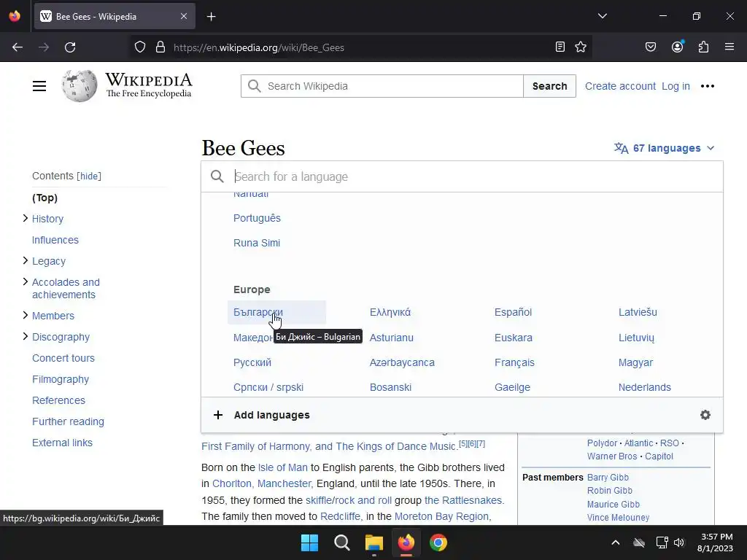Go back with the browser back arrow

(18, 47)
